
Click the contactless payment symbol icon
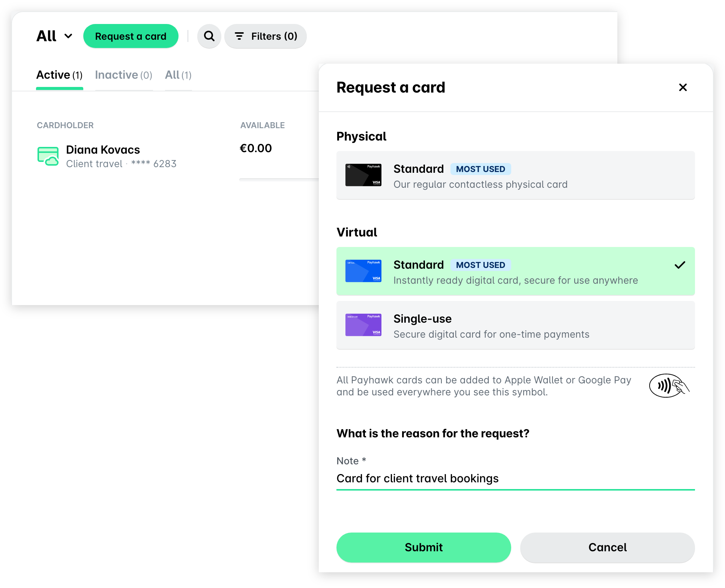[669, 386]
